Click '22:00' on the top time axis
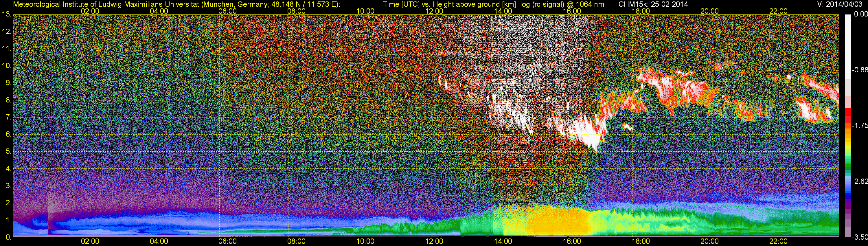The image size is (868, 246). [778, 11]
